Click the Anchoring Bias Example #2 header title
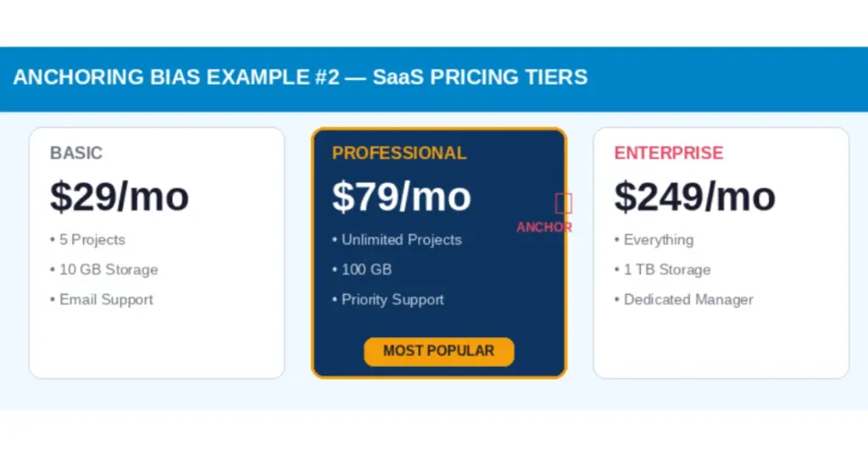 click(x=300, y=77)
